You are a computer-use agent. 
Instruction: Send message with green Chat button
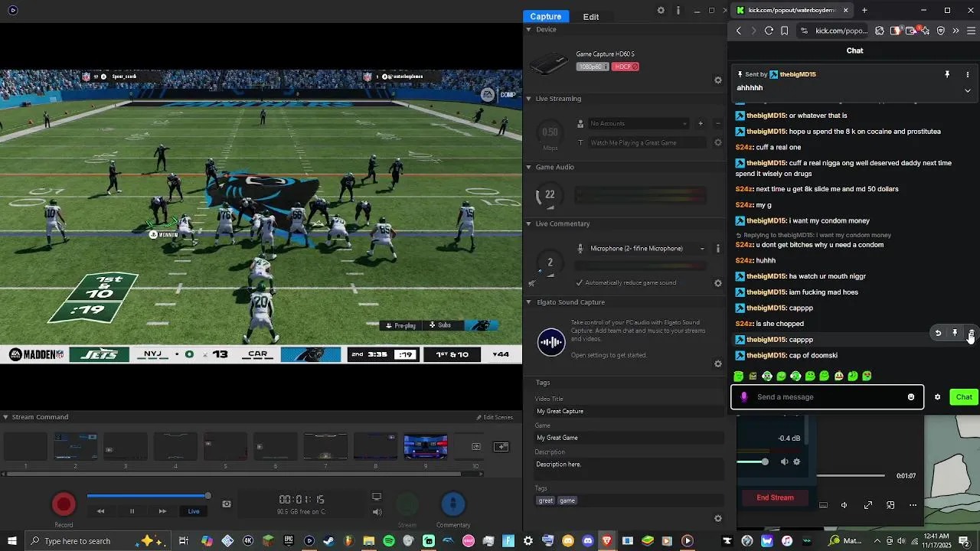(x=964, y=397)
